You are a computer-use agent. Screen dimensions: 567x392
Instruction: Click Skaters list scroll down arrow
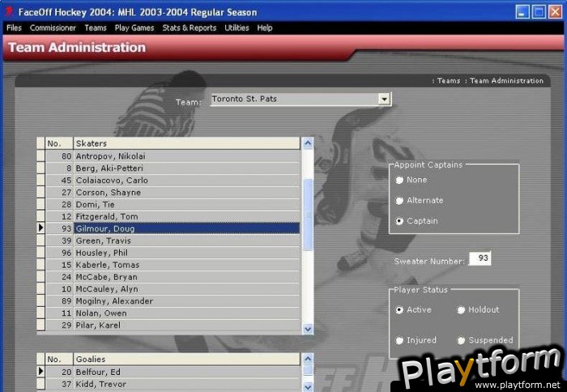click(308, 329)
